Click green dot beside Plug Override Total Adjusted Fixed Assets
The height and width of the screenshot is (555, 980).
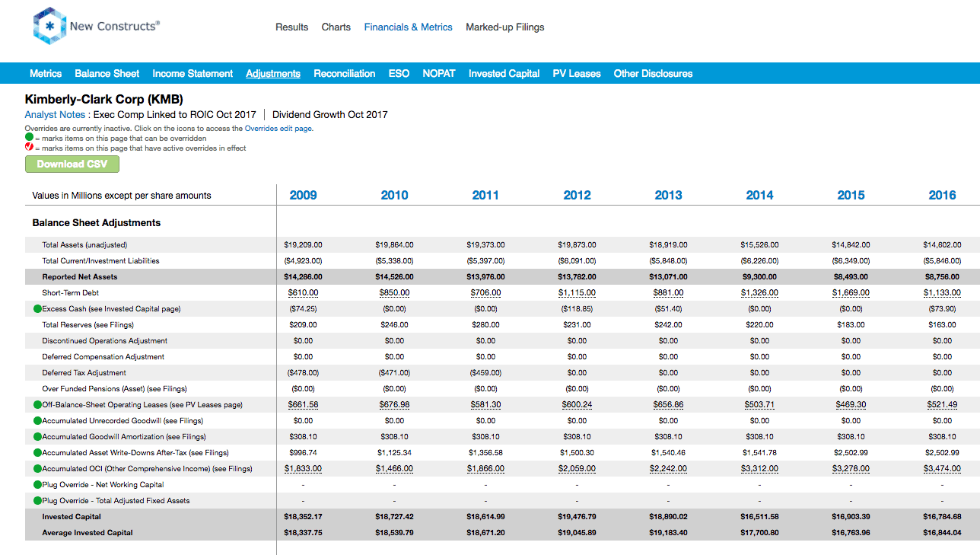click(37, 501)
